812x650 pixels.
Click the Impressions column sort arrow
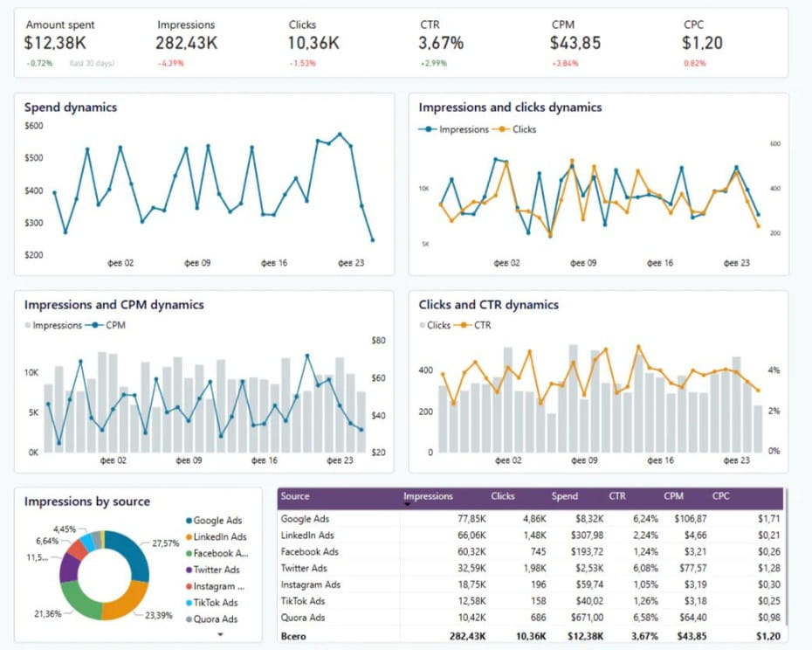coord(407,504)
